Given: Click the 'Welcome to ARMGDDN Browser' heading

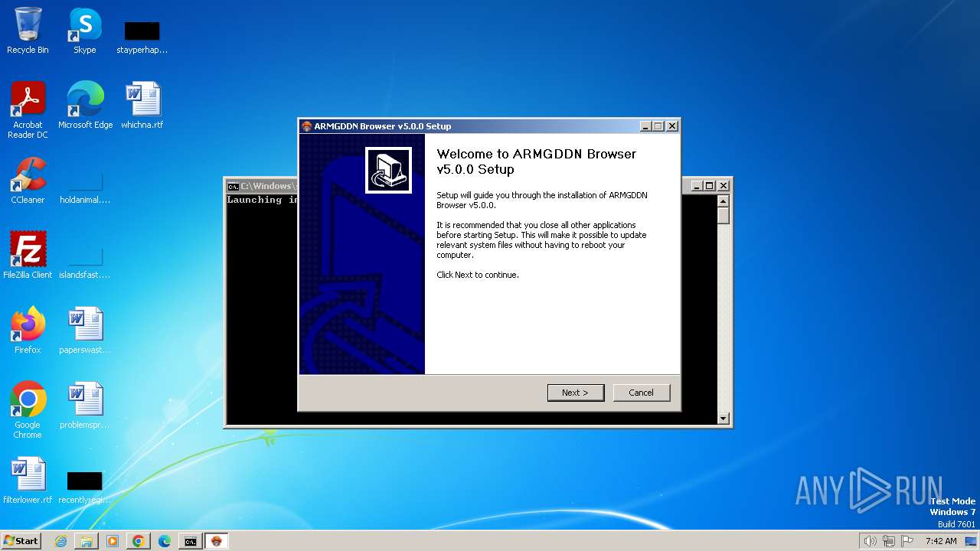Looking at the screenshot, I should click(x=536, y=161).
